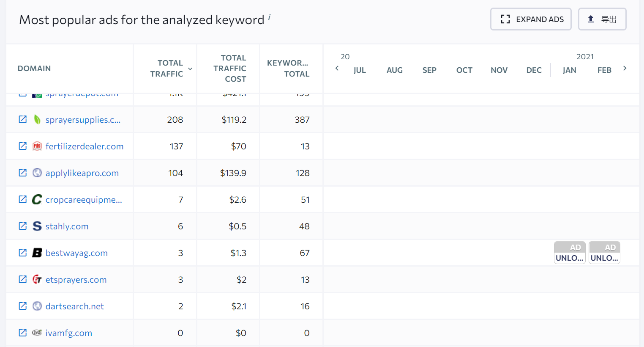644x347 pixels.
Task: Click keyword total 128 for applylikeapro
Action: pos(303,173)
